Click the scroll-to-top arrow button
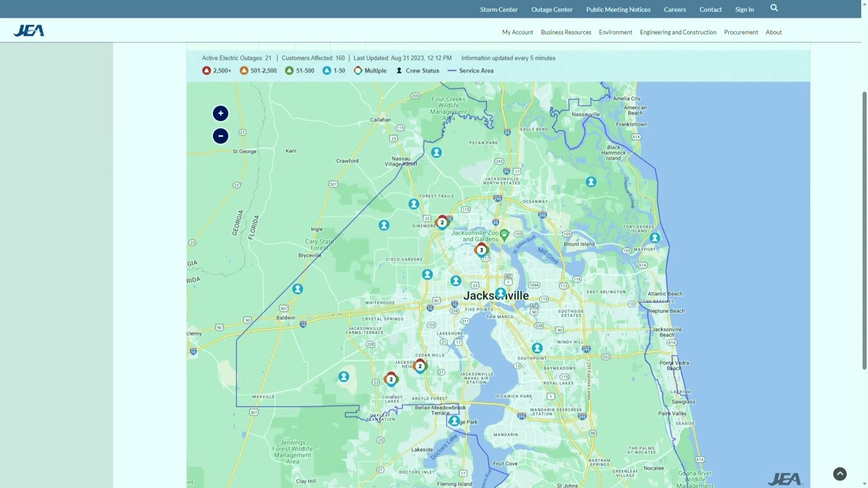 [840, 474]
